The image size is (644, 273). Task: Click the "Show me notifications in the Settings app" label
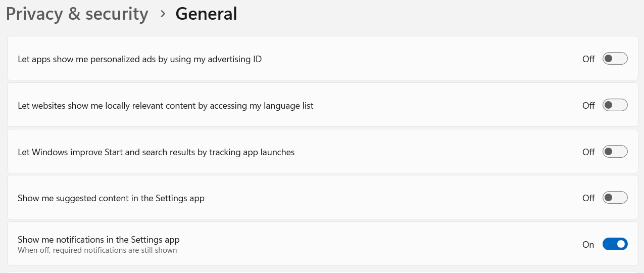coord(98,240)
